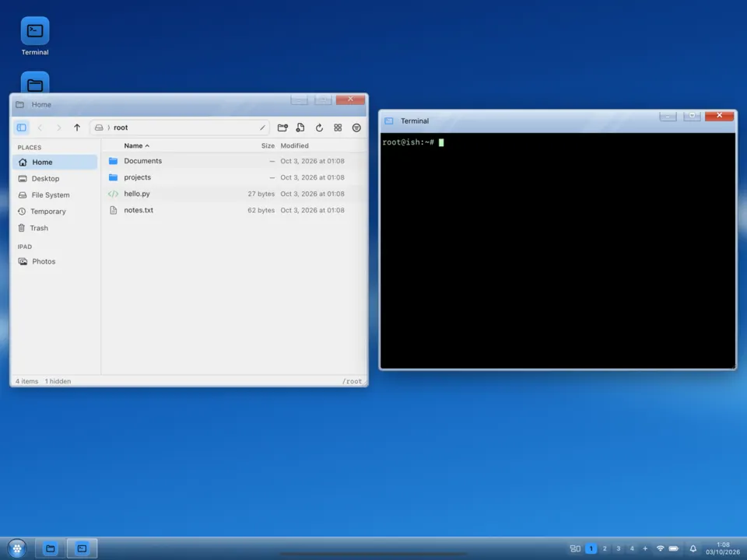Click the notes.txt document icon
Image resolution: width=747 pixels, height=560 pixels.
pos(113,210)
